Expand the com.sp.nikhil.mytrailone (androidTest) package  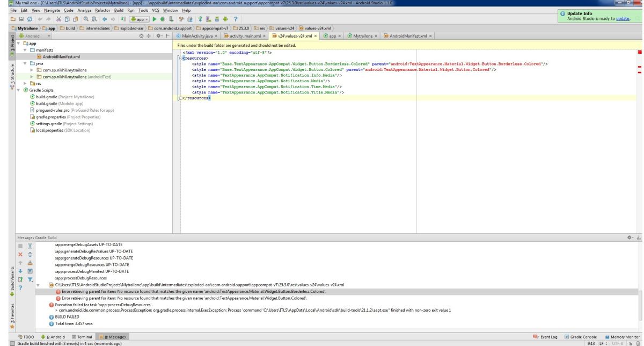[x=32, y=77]
